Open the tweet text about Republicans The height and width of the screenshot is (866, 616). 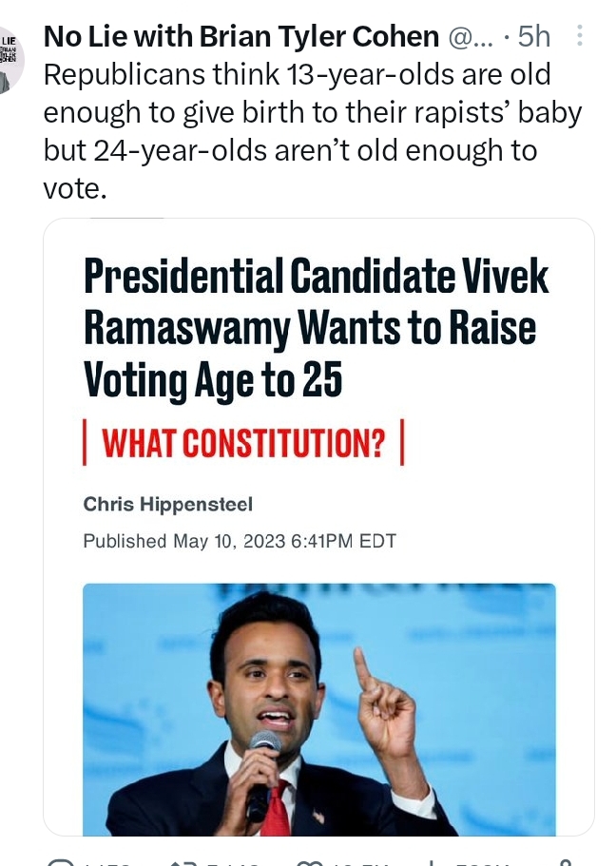[312, 131]
